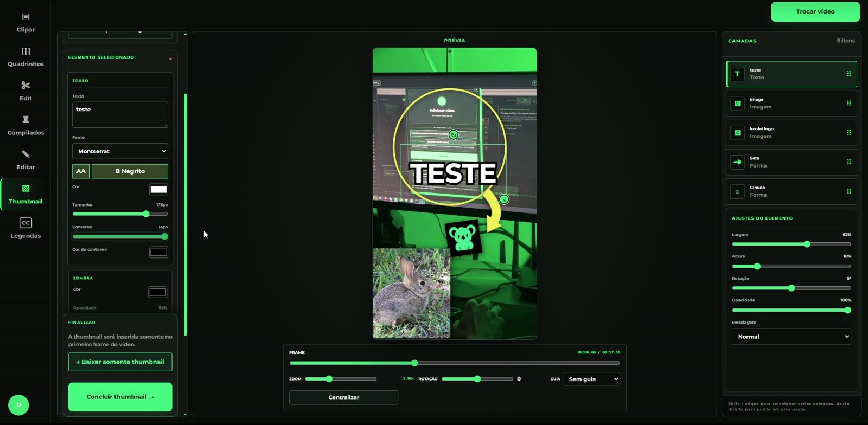Screen dimensions: 868x425
Task: Adjust the Tamanho size slider
Action: click(x=120, y=214)
